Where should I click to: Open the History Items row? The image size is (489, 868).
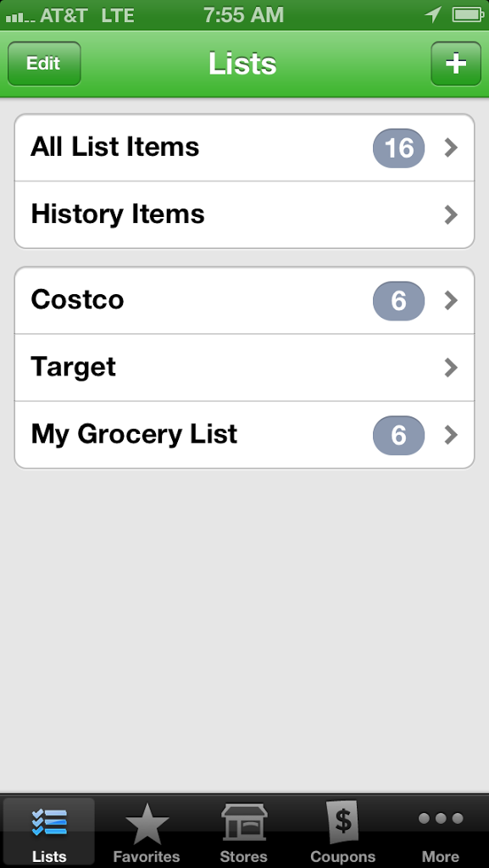point(244,214)
